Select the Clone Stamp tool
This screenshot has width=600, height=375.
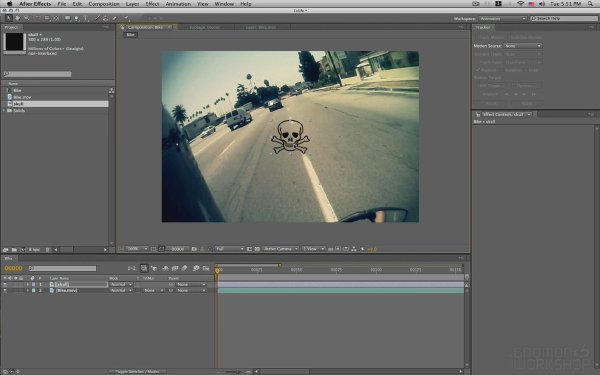105,18
